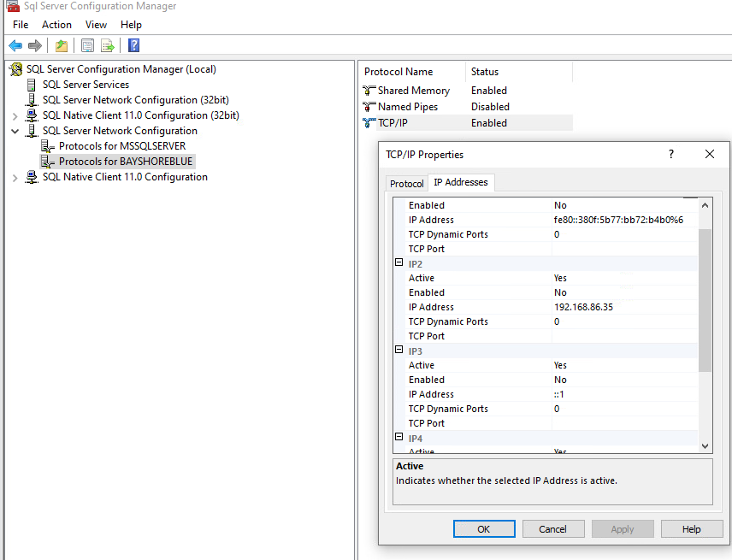This screenshot has height=560, width=732.
Task: Expand SQL Native Client 11.0 Configuration (32bit) node
Action: 15,115
